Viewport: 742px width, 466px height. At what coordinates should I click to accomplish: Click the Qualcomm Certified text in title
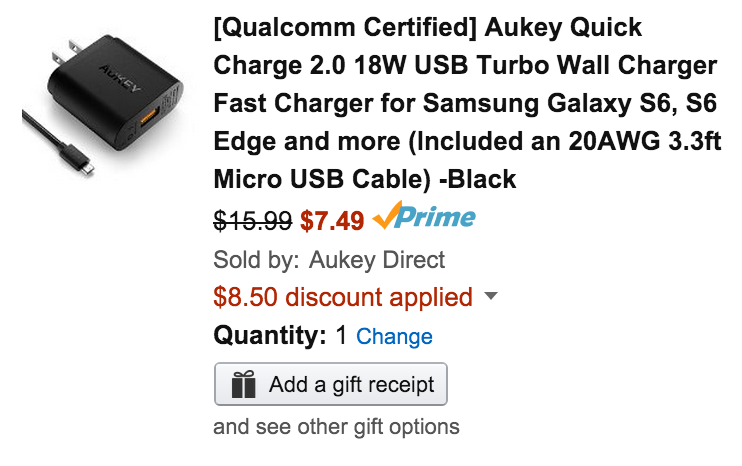345,27
